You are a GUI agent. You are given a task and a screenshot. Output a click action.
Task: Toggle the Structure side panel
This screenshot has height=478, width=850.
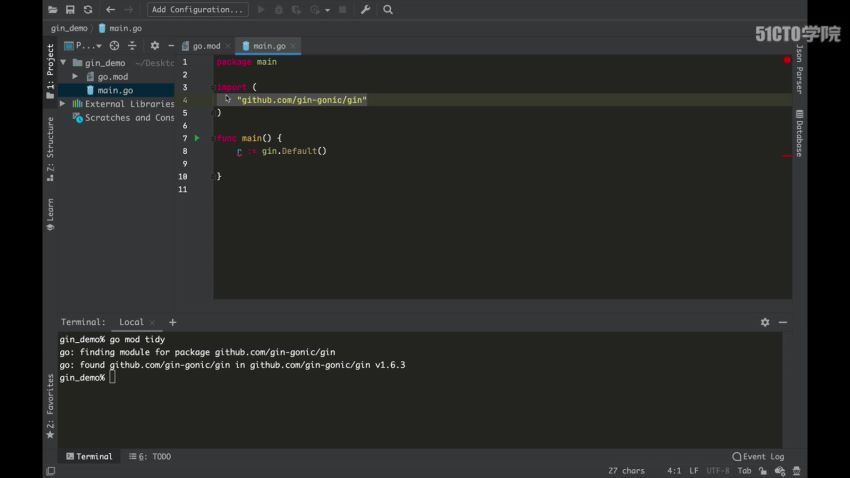click(x=50, y=149)
